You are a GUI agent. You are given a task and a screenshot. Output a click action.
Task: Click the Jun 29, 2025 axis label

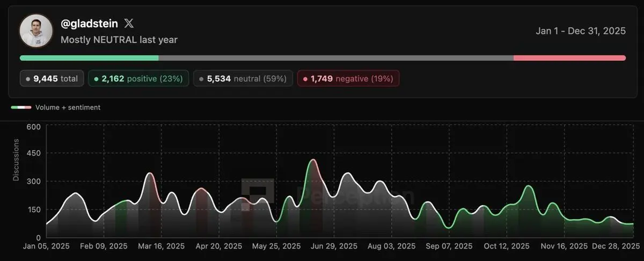(x=334, y=247)
